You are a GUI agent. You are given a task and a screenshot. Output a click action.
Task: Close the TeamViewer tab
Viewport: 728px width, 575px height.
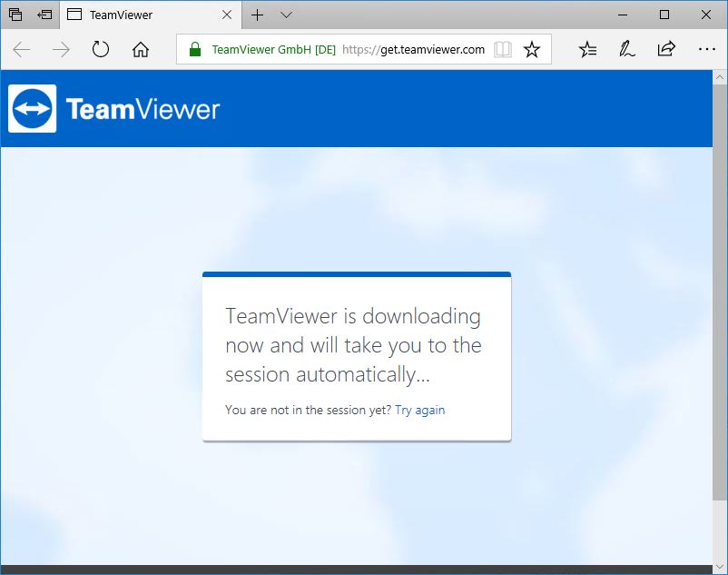(227, 15)
